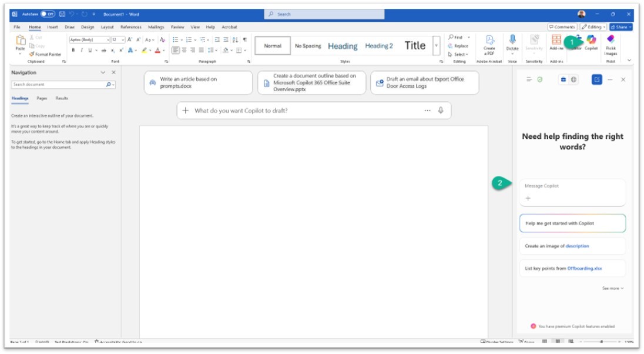Image resolution: width=644 pixels, height=354 pixels.
Task: Open the Pickit Images add-in
Action: [x=611, y=43]
